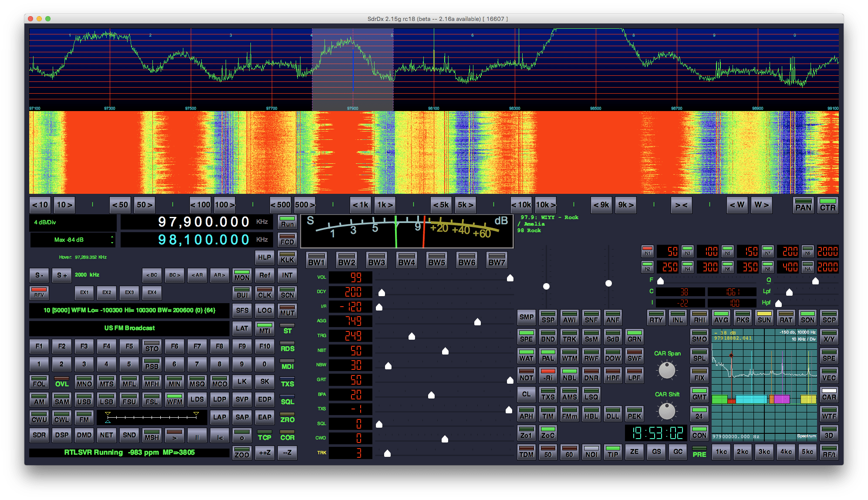Viewport: 868px width, 500px height.
Task: Open the 4 dB/Div scale dropdown
Action: point(73,223)
